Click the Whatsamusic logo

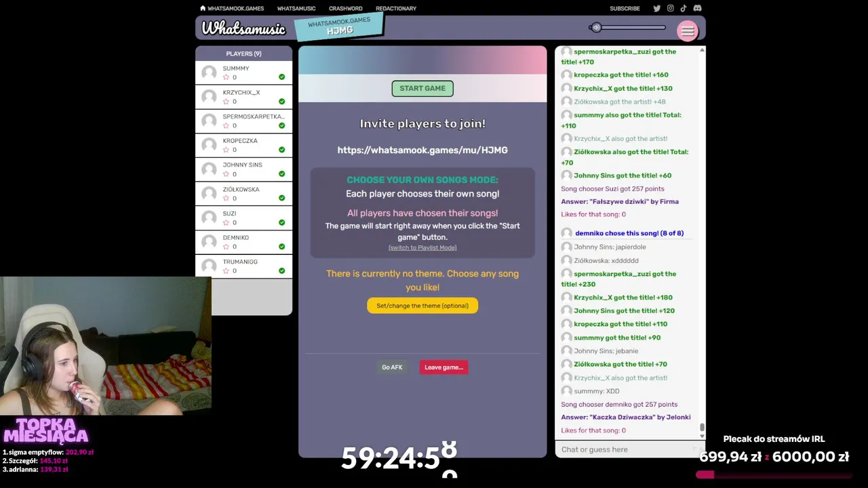point(243,28)
